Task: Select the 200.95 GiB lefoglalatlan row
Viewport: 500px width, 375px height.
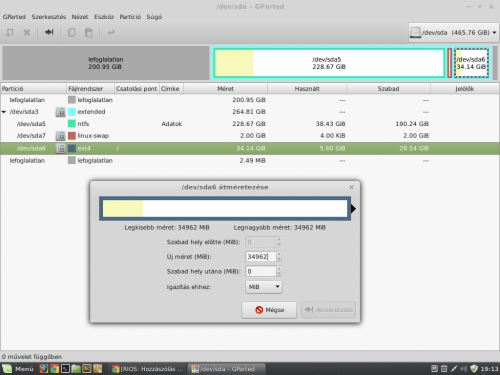Action: pos(250,100)
